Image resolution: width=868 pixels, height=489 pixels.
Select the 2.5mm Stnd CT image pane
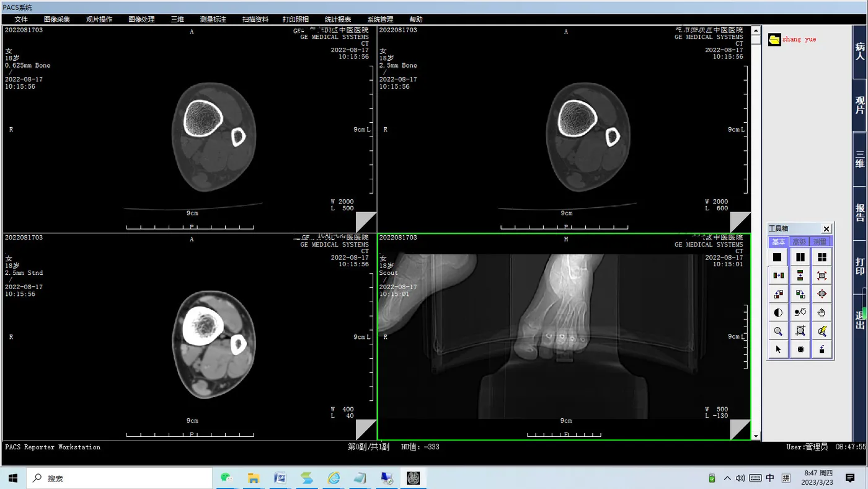(189, 337)
